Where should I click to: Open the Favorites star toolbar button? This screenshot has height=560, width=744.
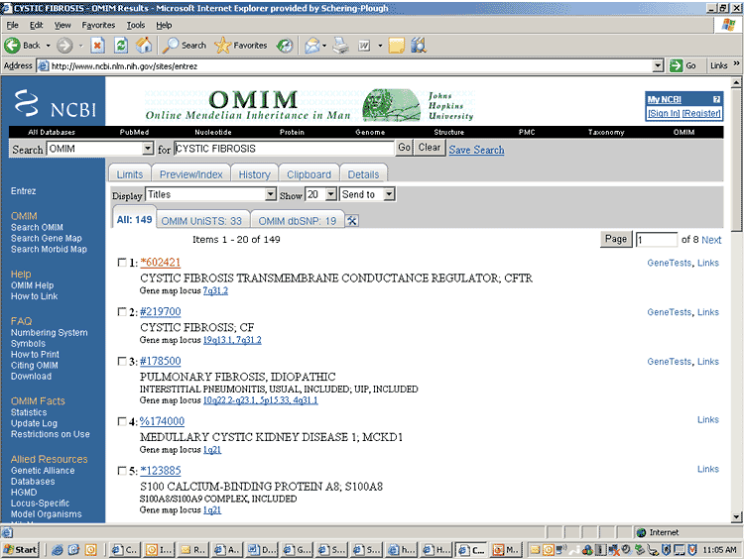click(x=241, y=46)
